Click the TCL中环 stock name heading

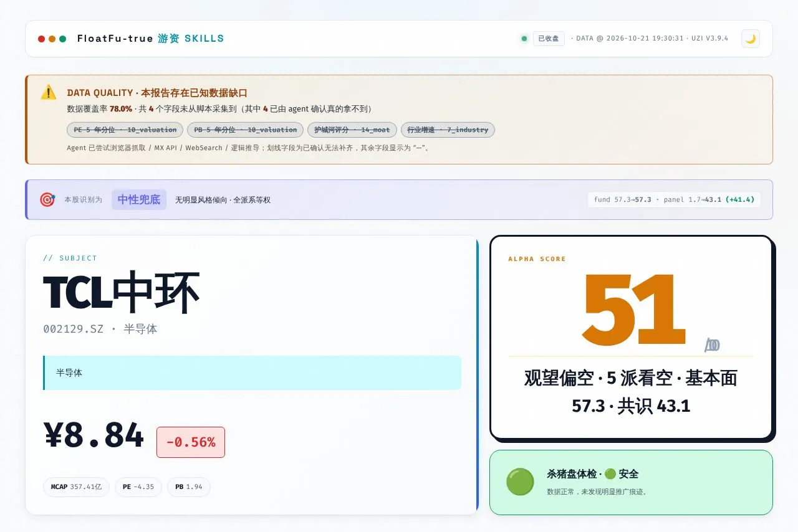pyautogui.click(x=122, y=292)
